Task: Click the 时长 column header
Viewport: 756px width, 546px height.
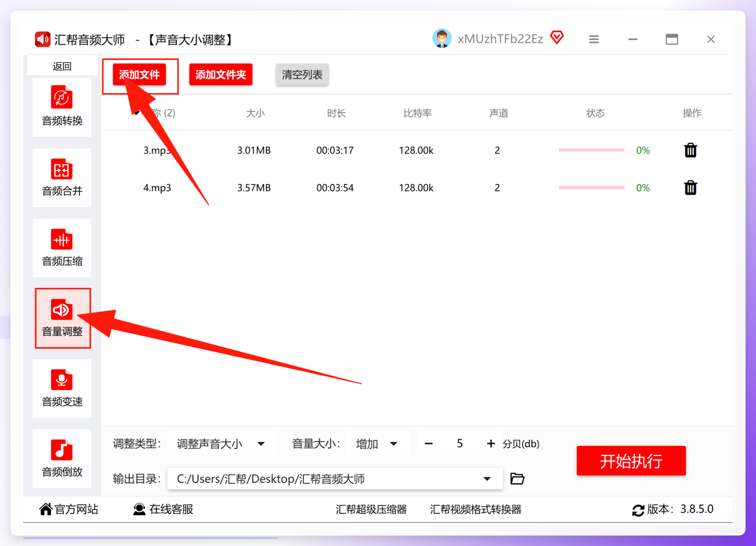Action: click(x=336, y=113)
